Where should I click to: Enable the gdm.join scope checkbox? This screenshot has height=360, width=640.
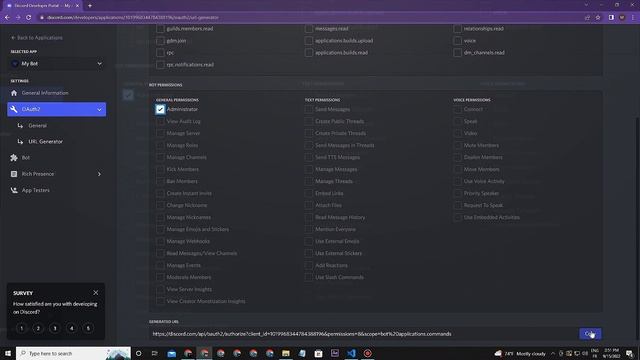(x=160, y=41)
